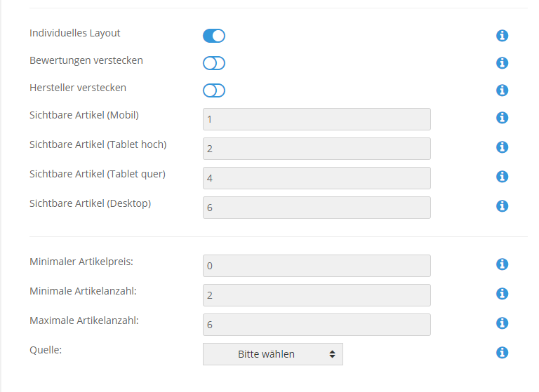Show info for Minimale Artikelanzahl
Screen dimensions: 539x392
tap(502, 294)
